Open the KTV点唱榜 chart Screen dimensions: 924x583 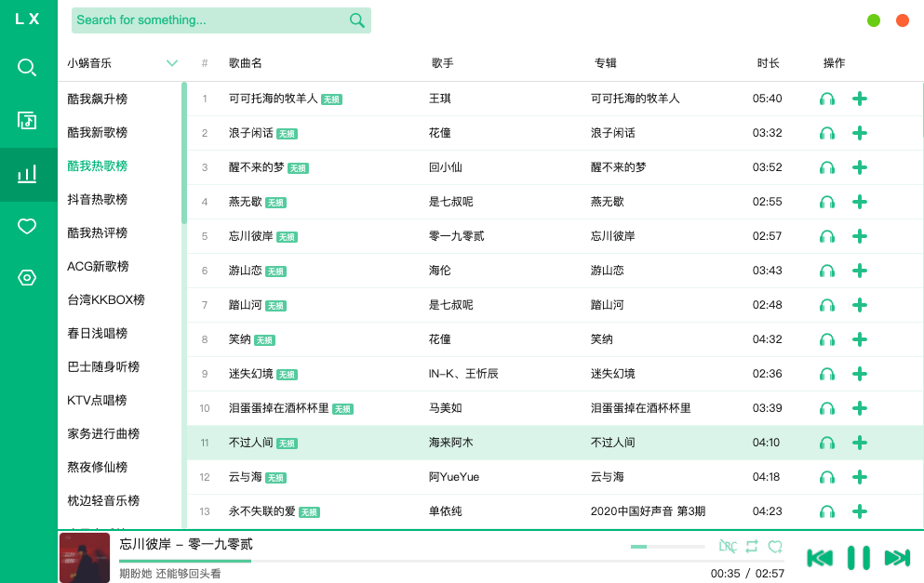(97, 401)
